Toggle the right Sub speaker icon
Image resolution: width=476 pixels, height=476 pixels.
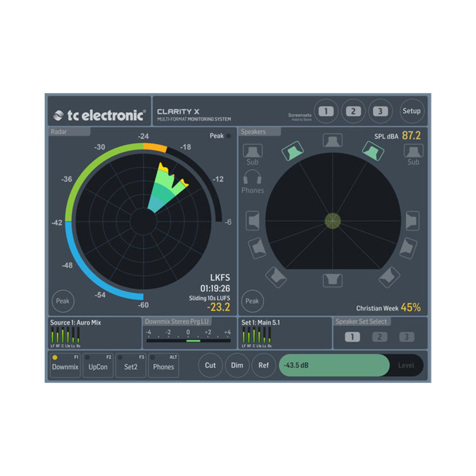click(x=413, y=151)
